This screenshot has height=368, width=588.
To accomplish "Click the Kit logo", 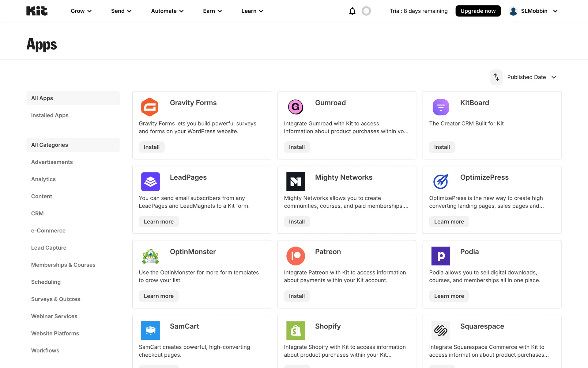I will pyautogui.click(x=37, y=11).
